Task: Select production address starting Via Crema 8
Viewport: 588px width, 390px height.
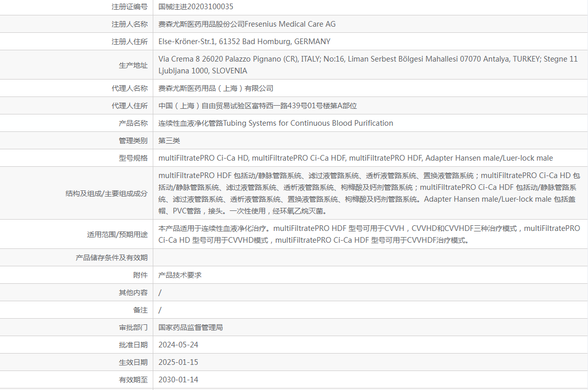Action: (368, 65)
